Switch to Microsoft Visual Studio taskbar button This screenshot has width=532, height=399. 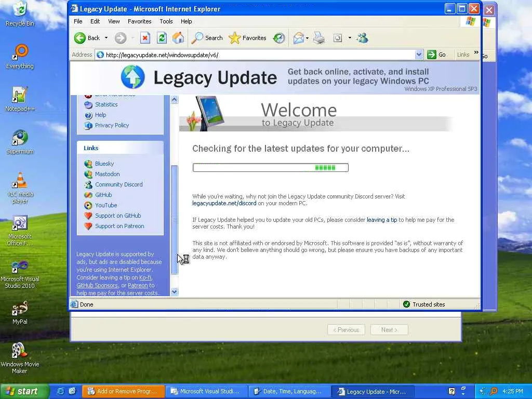(206, 391)
